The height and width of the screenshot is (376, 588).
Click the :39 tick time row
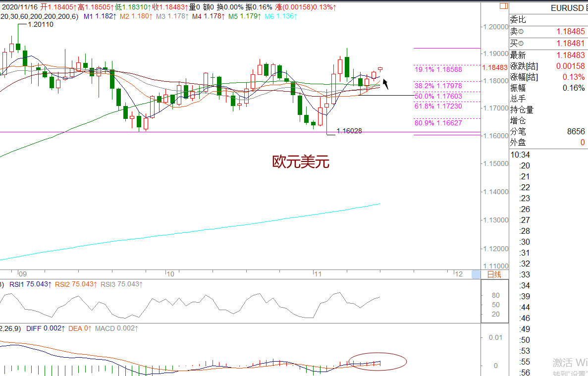(525, 296)
